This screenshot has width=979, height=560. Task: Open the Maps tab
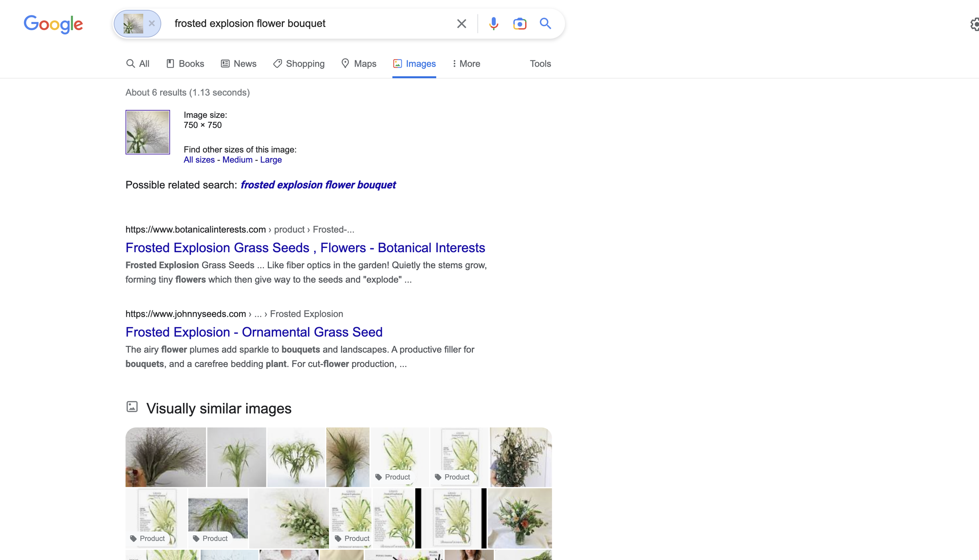click(x=359, y=63)
